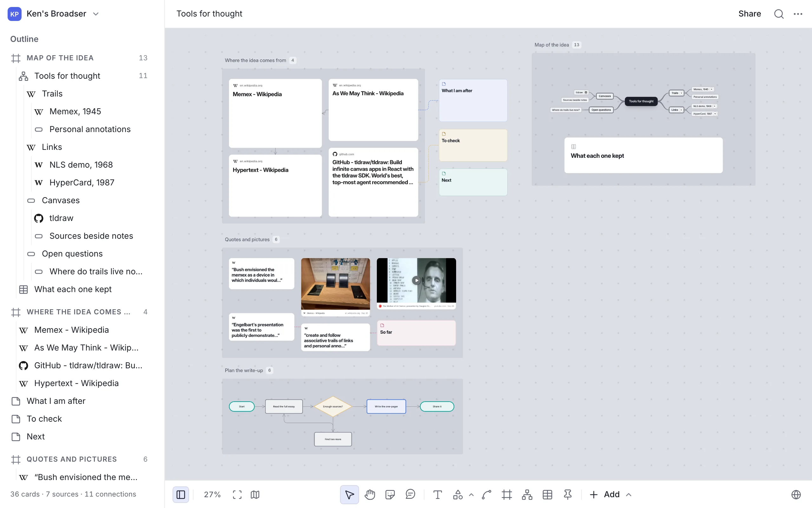
Task: Click the page title Tools for thought
Action: (x=209, y=14)
